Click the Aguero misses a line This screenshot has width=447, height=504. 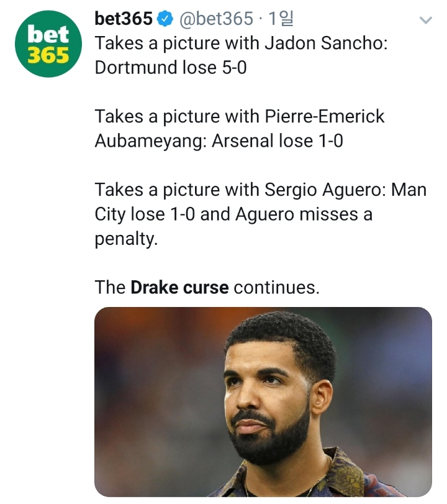click(233, 214)
